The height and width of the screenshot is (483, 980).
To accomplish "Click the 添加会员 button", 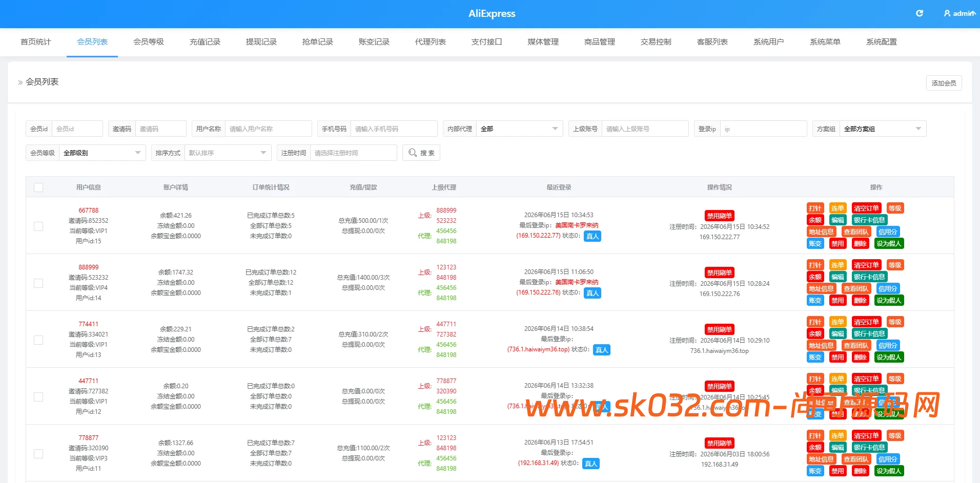I will coord(944,83).
